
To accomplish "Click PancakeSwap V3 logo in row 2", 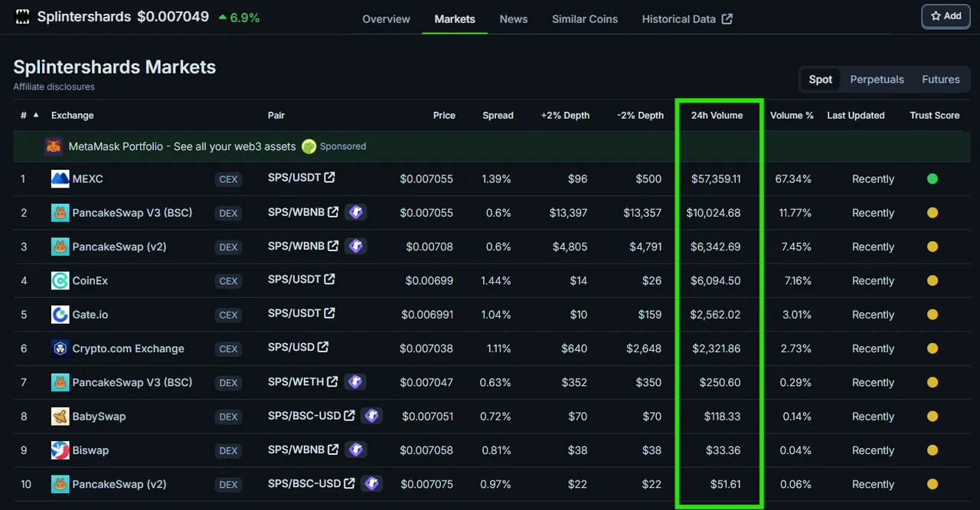I will coord(60,213).
